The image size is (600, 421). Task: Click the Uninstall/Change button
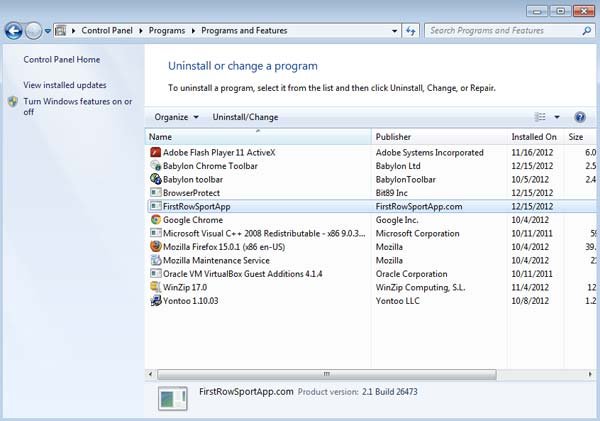point(245,117)
